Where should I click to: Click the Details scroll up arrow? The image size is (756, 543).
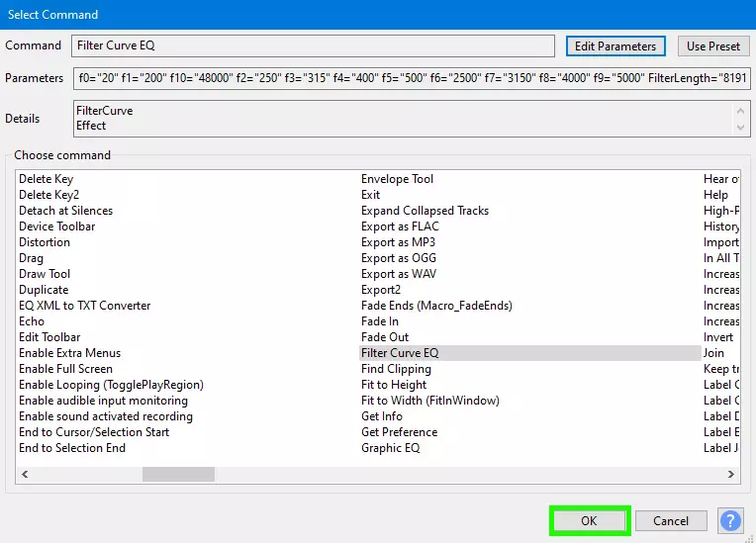[x=740, y=111]
